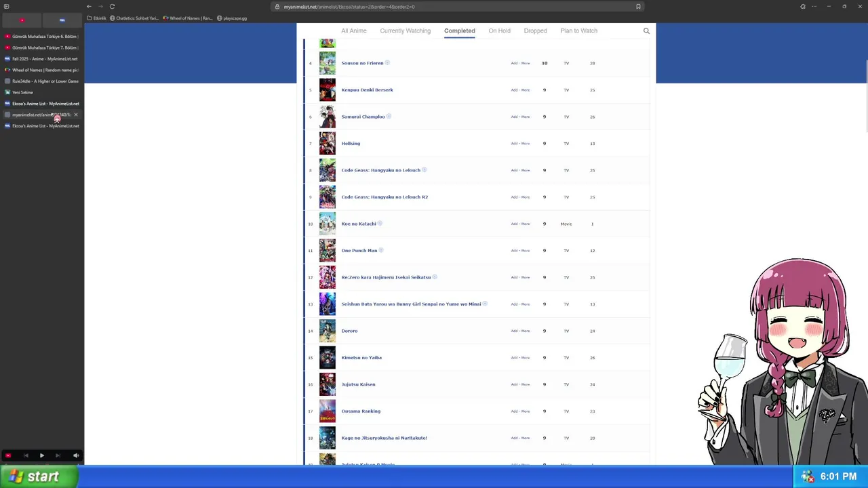The image size is (868, 488).
Task: Open the playscape.gg bookmark
Action: (x=232, y=18)
